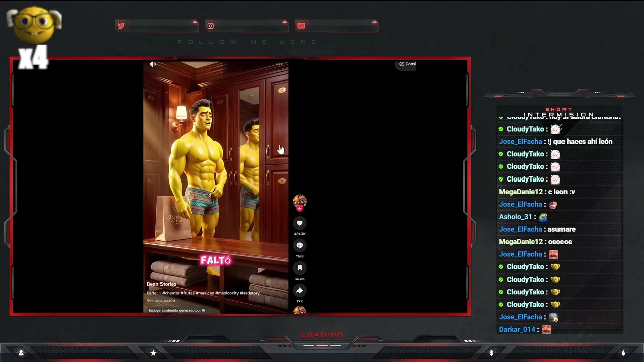The width and height of the screenshot is (644, 362).
Task: Share the video with the arrow icon
Action: pos(300,290)
